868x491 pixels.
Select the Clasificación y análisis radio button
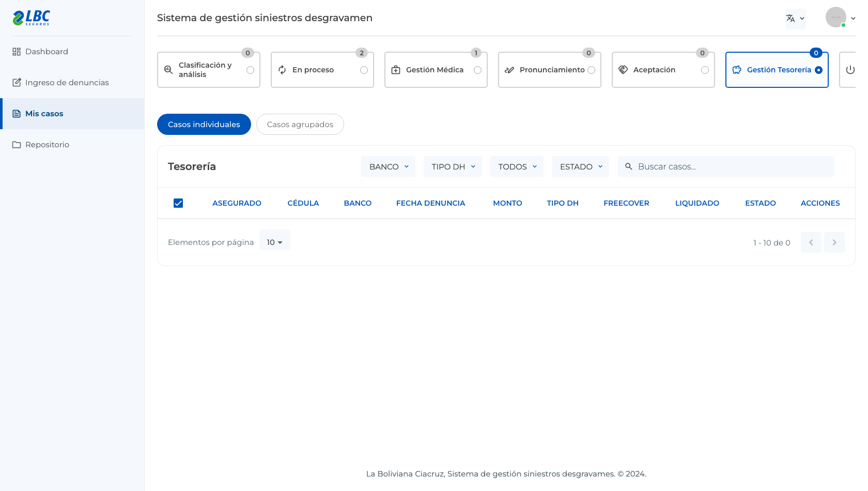click(251, 70)
